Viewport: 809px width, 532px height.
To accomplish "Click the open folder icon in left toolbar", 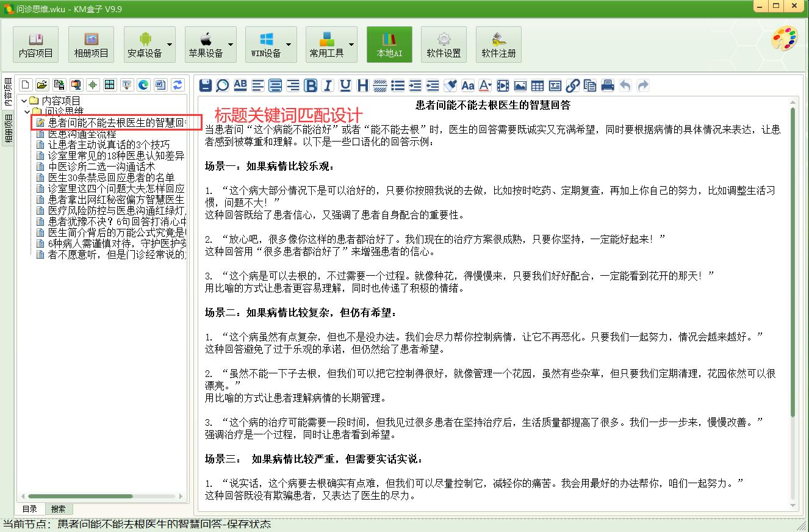I will (41, 85).
